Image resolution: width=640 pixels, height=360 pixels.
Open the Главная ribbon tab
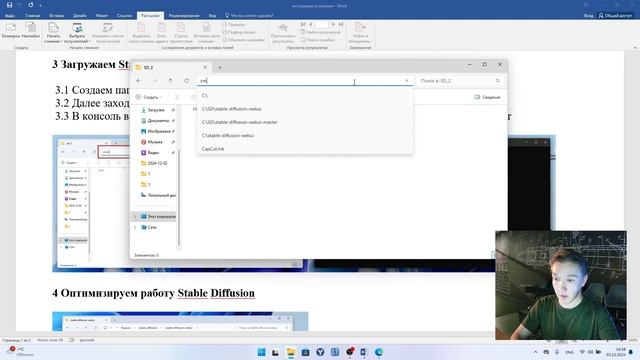point(32,16)
